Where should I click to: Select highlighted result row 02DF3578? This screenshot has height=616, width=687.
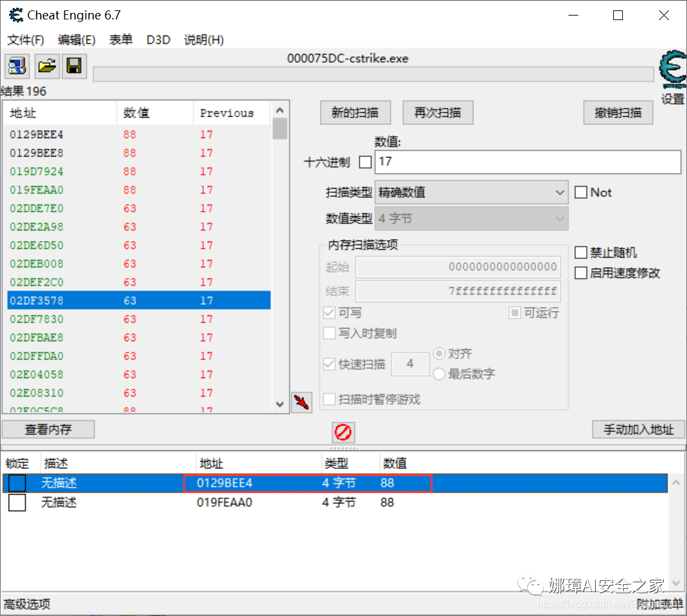click(139, 301)
